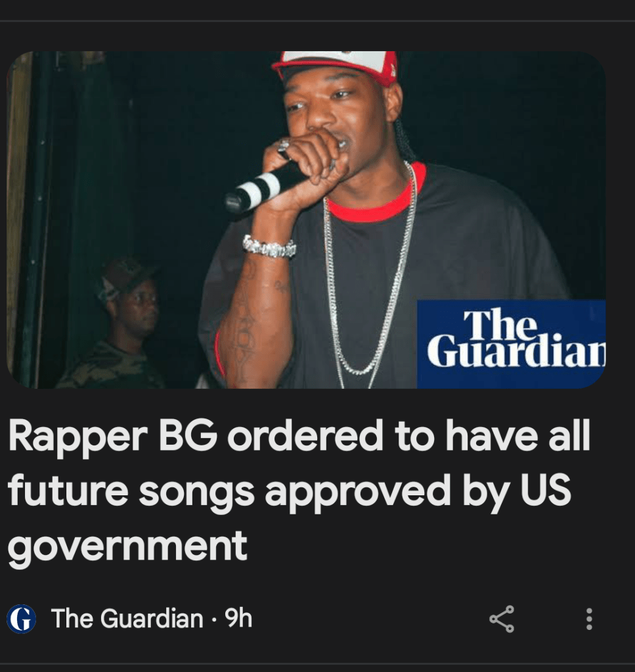Click the 9h timestamp label
The height and width of the screenshot is (672, 635).
(238, 618)
